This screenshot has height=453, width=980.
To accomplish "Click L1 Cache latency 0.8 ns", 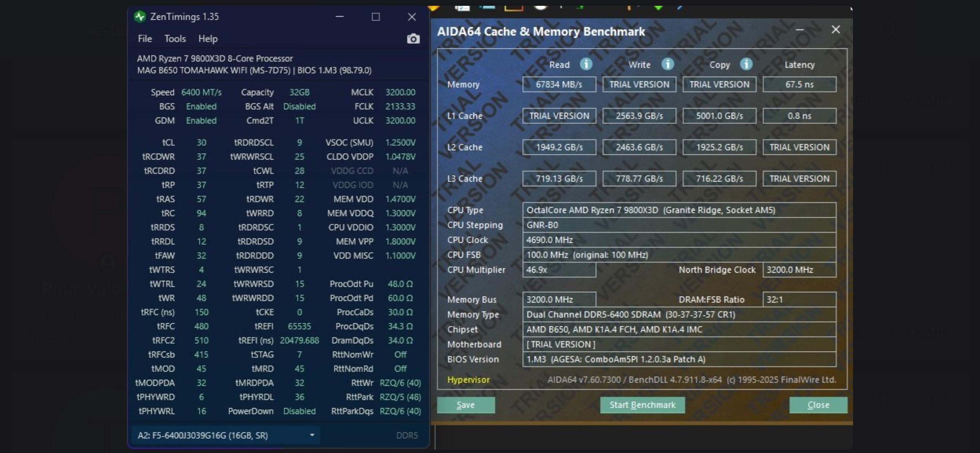I will coord(799,116).
